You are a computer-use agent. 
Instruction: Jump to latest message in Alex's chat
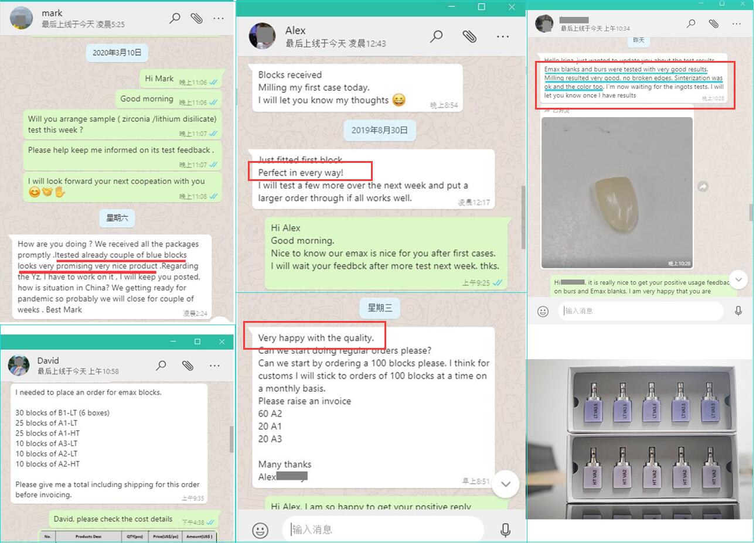coord(506,484)
